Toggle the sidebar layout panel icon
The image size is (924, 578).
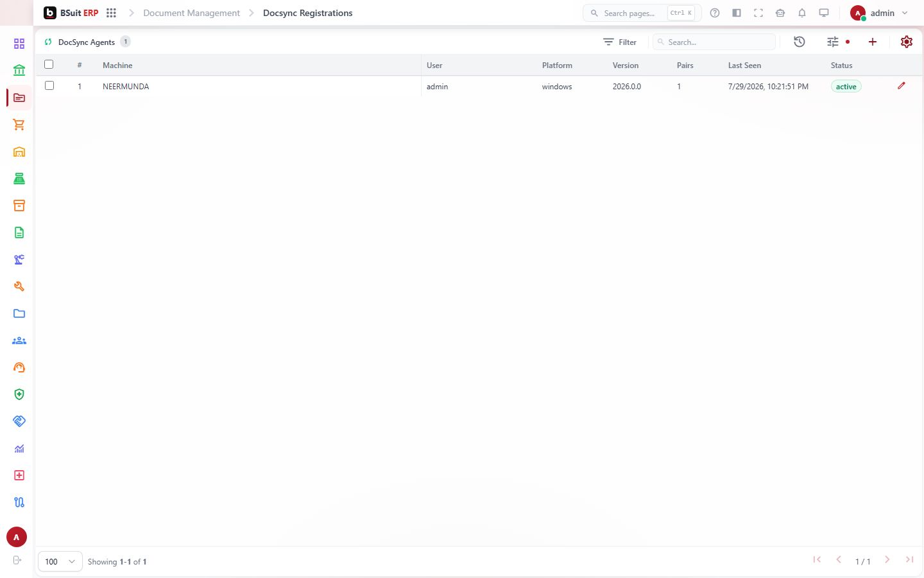coord(737,13)
